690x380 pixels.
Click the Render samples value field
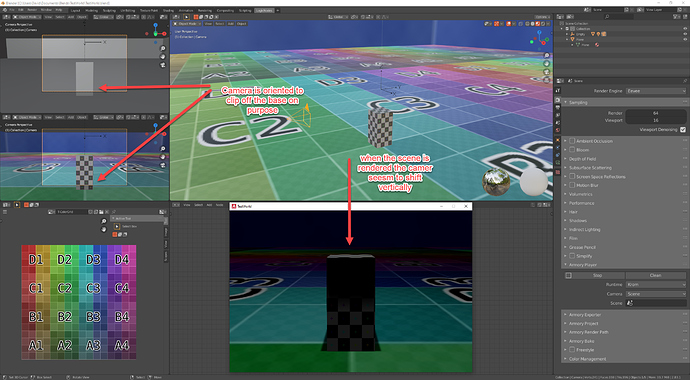tap(656, 113)
